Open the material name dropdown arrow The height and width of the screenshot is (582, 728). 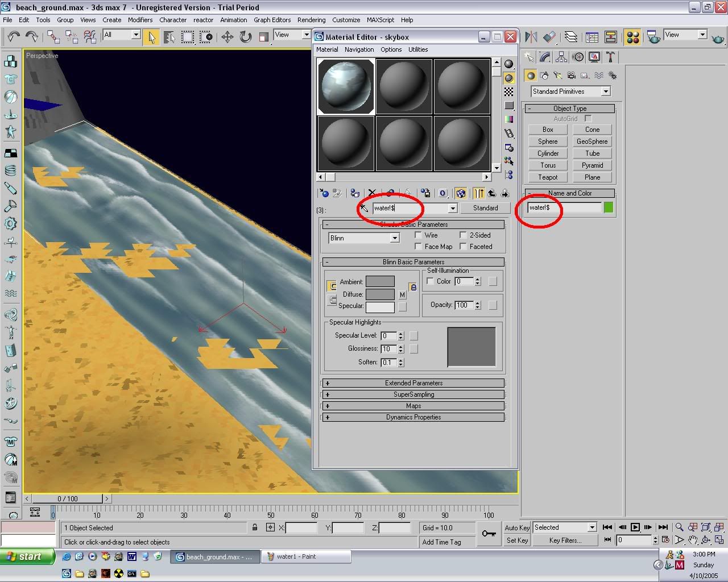point(453,209)
